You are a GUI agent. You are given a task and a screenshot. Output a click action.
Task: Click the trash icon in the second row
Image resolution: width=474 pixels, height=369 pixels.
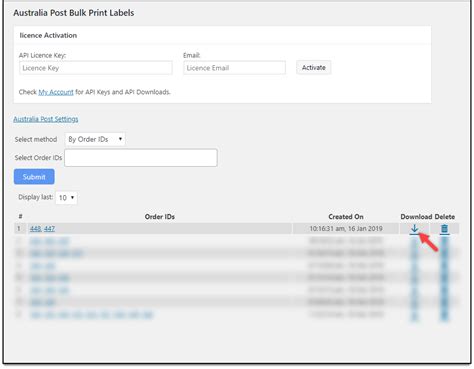[444, 241]
